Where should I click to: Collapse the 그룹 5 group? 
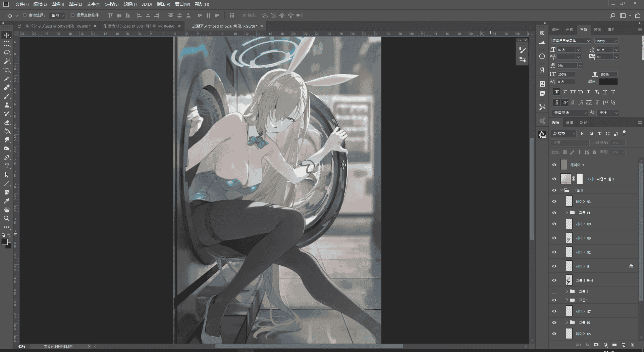pyautogui.click(x=562, y=190)
